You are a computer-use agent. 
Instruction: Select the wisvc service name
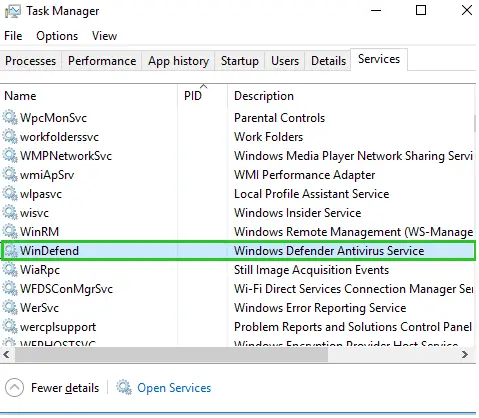[34, 213]
